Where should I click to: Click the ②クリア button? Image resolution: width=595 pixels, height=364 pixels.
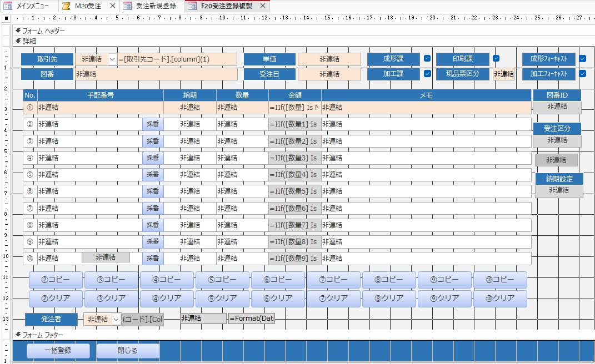coord(56,299)
